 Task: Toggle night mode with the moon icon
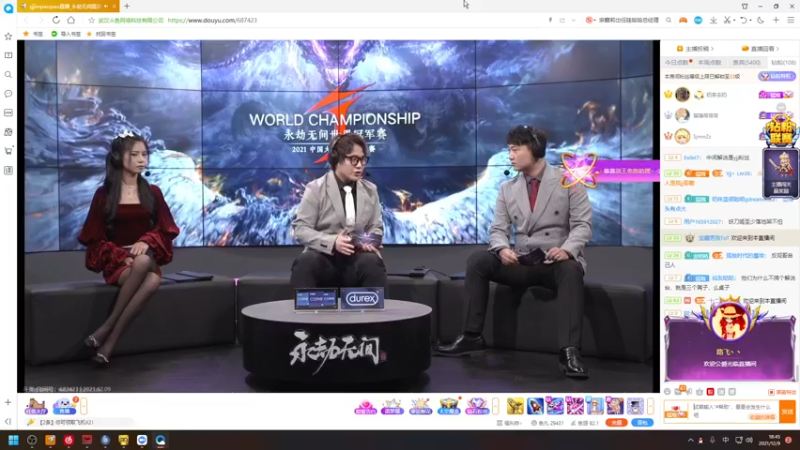click(x=761, y=20)
